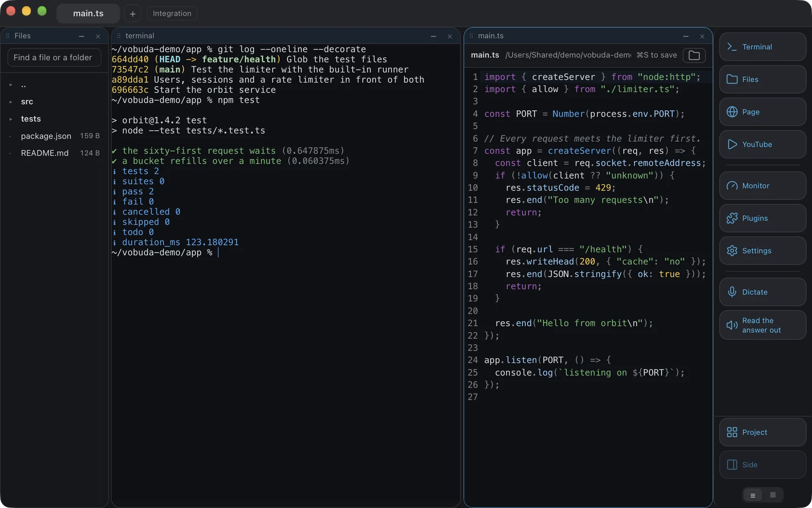Toggle the Side panel button
Viewport: 812px width, 508px height.
tap(762, 465)
